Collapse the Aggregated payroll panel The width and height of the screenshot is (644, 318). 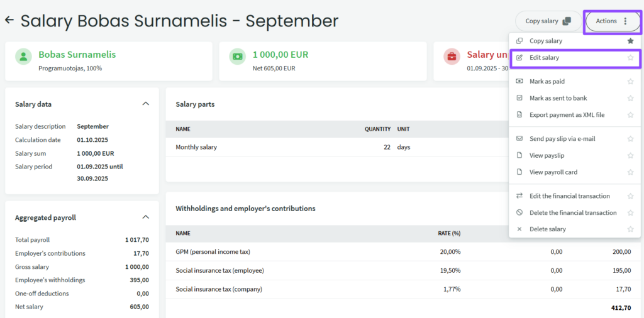(x=145, y=217)
